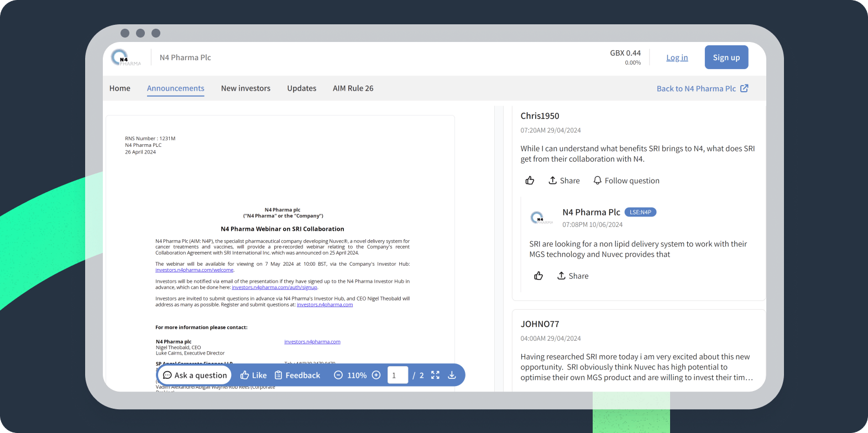The image size is (868, 433).
Task: Click the 04:00AM 29/04/2024 timestamp
Action: (551, 339)
